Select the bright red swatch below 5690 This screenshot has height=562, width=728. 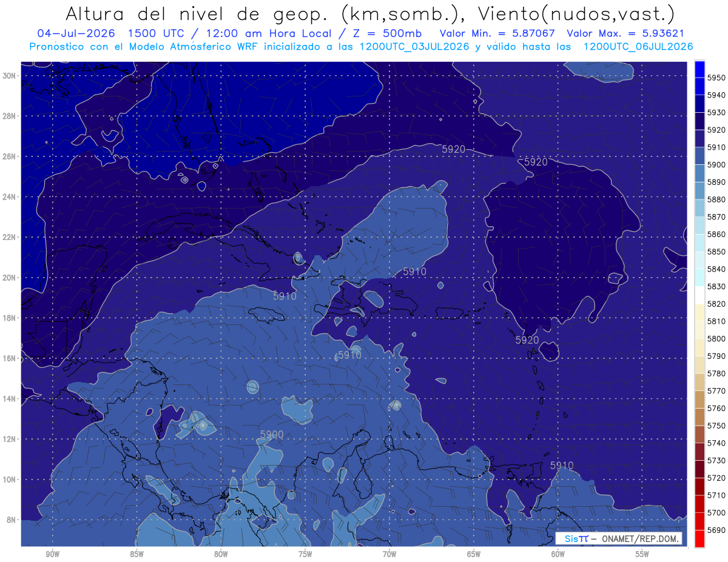coord(699,538)
